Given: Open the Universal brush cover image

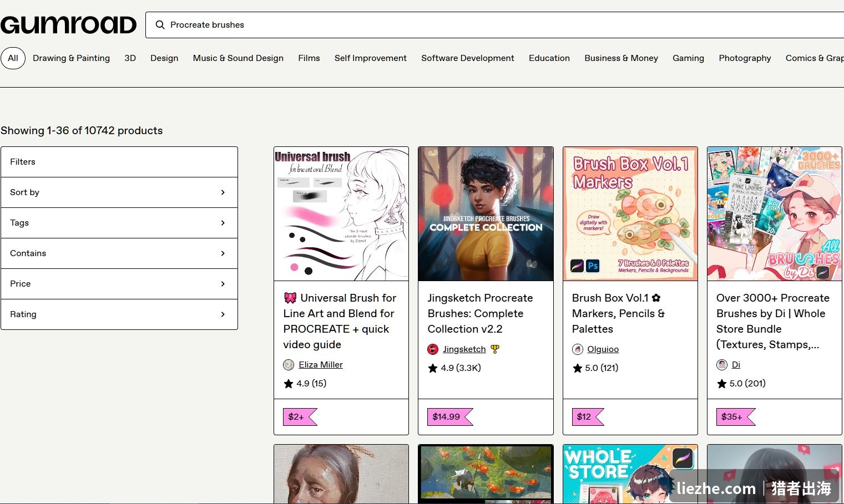Looking at the screenshot, I should point(341,214).
